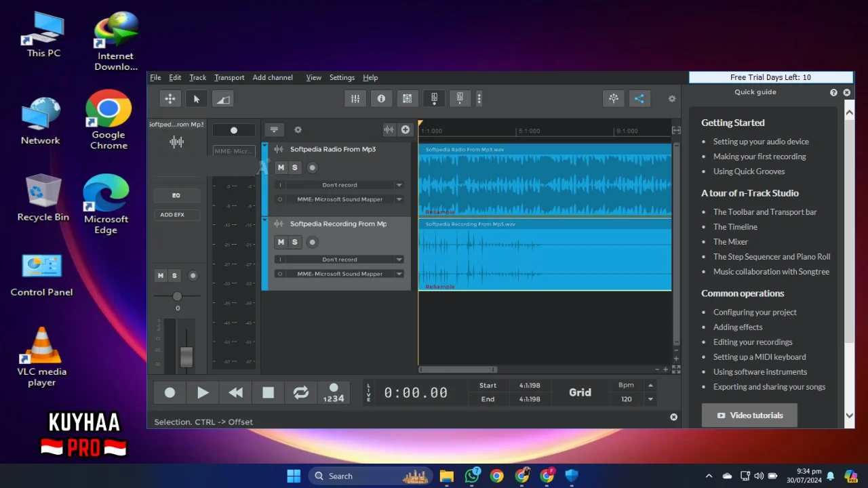The height and width of the screenshot is (488, 868).
Task: Click the Softpedia Radio From Mp3.wav clip
Action: coord(545,180)
